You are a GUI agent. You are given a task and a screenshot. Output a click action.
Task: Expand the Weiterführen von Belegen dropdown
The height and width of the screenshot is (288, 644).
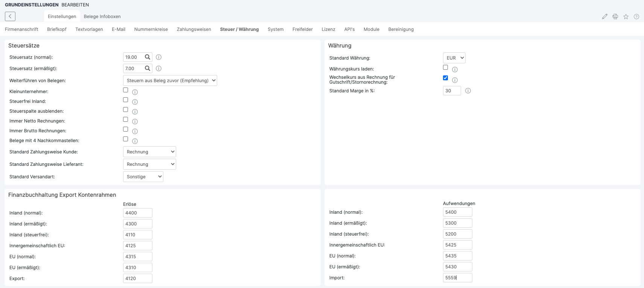tap(170, 81)
